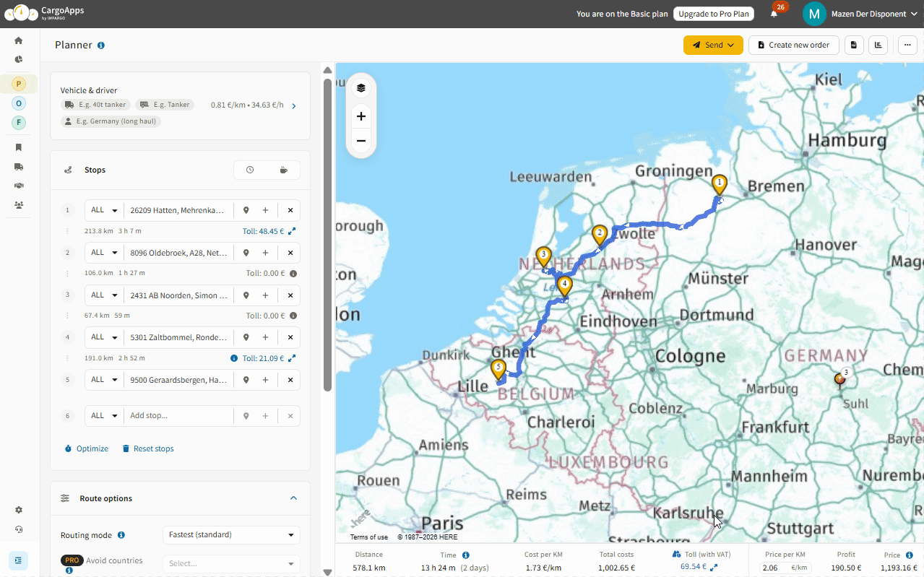The image size is (924, 577).
Task: Open the bookmarks icon in the sidebar
Action: [18, 147]
